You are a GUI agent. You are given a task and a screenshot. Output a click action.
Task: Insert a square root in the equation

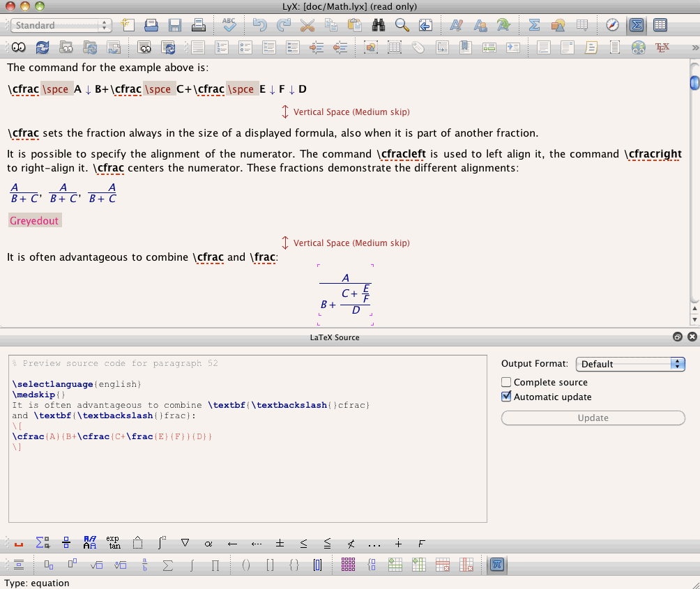pyautogui.click(x=96, y=565)
